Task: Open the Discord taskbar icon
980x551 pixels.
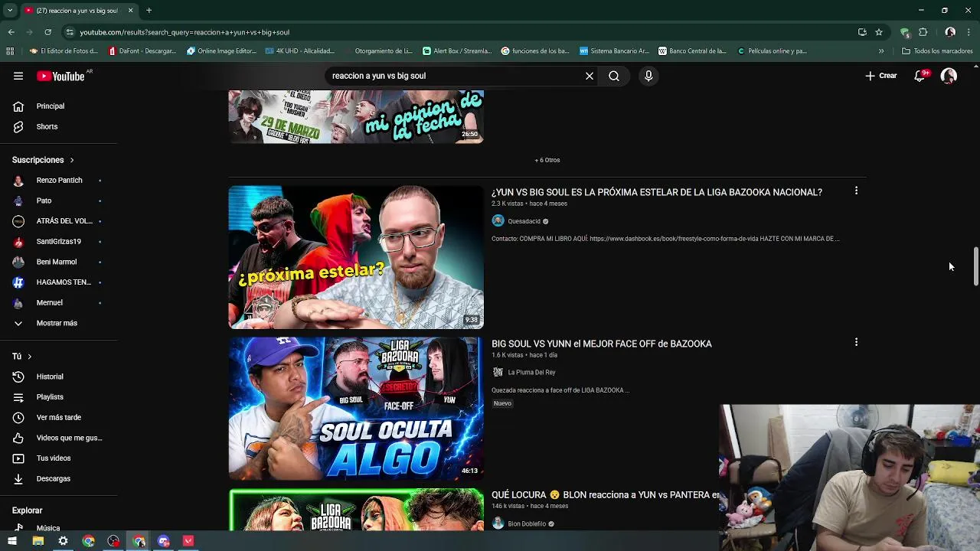Action: 163,541
